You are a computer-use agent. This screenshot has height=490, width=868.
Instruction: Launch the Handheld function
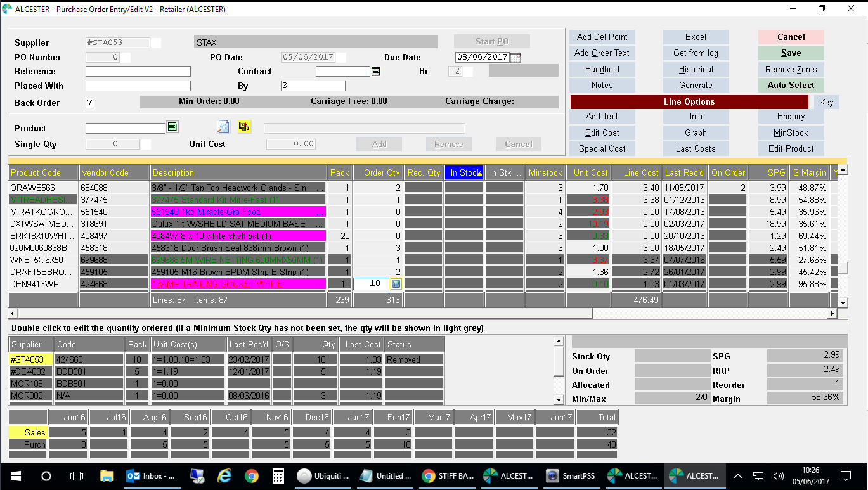coord(601,69)
